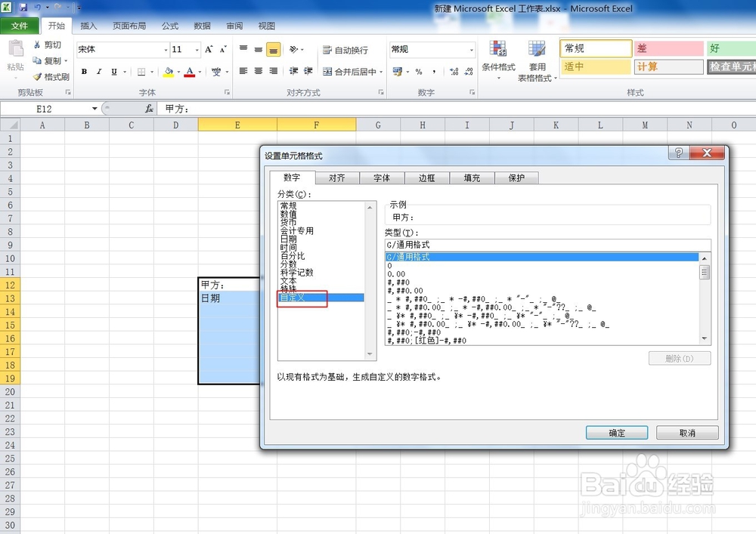
Task: Click the 确定 button
Action: click(617, 433)
